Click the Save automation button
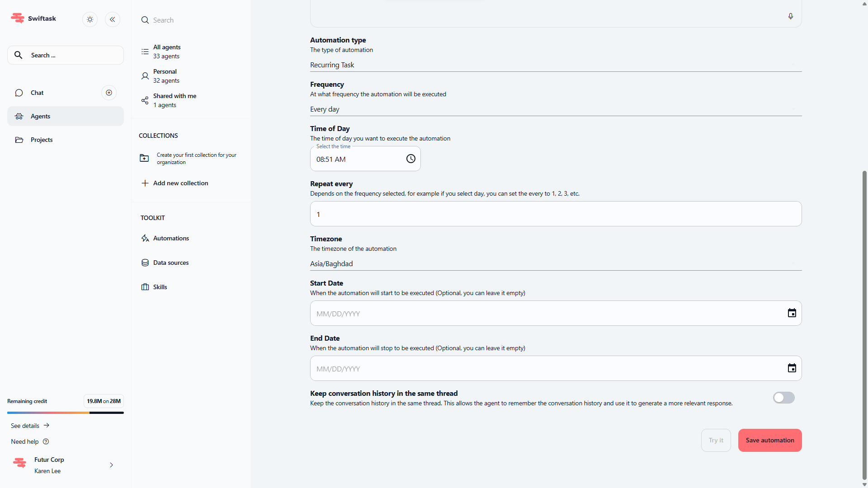 pyautogui.click(x=769, y=440)
